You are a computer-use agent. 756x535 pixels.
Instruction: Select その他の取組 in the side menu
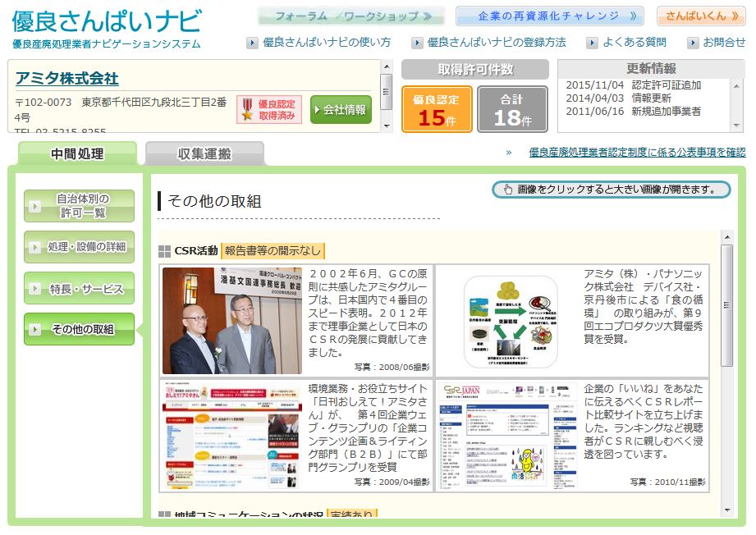tap(79, 329)
